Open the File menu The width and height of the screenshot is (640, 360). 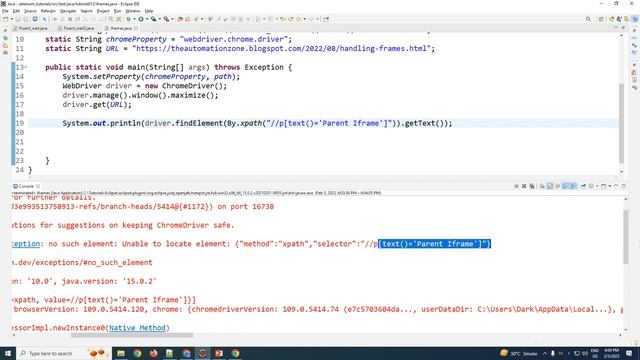pyautogui.click(x=5, y=11)
